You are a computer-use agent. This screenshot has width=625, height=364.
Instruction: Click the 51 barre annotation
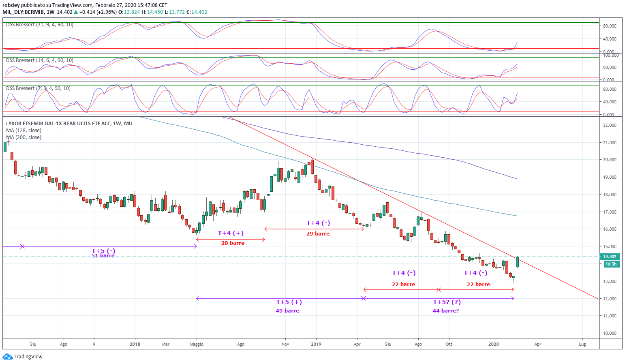103,256
